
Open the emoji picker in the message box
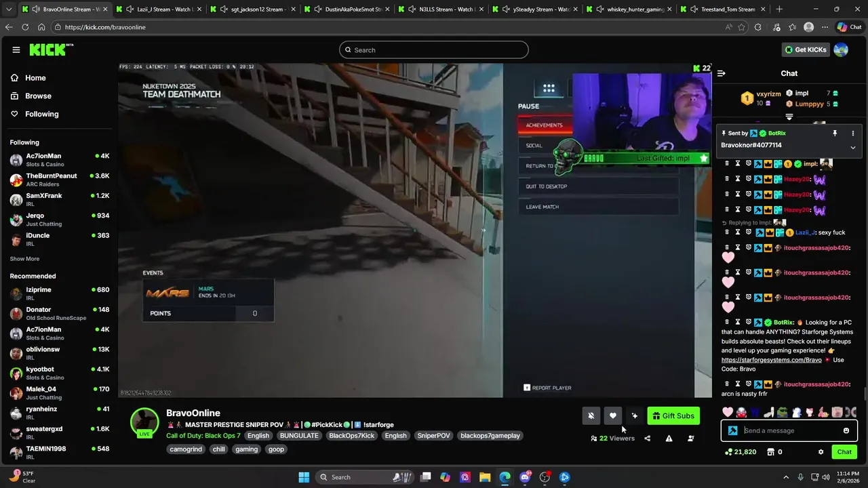846,430
